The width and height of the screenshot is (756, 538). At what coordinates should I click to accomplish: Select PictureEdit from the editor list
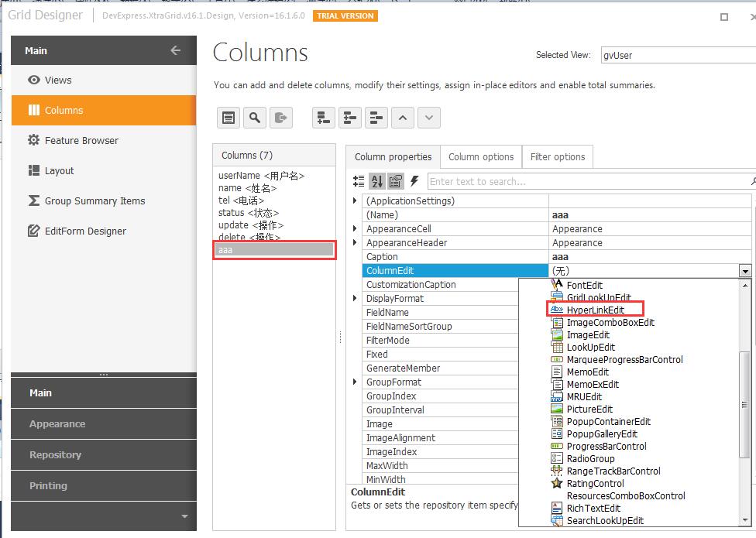[x=589, y=409]
